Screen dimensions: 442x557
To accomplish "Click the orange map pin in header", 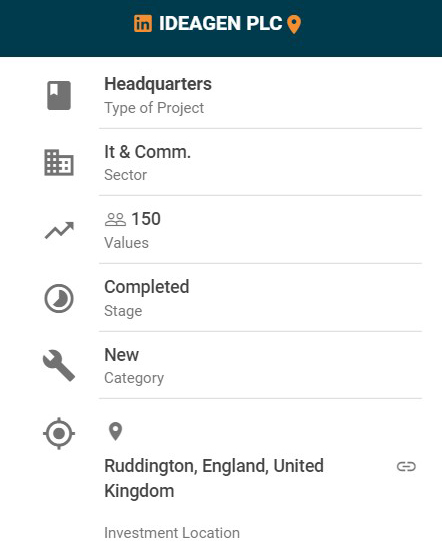I will tap(294, 25).
